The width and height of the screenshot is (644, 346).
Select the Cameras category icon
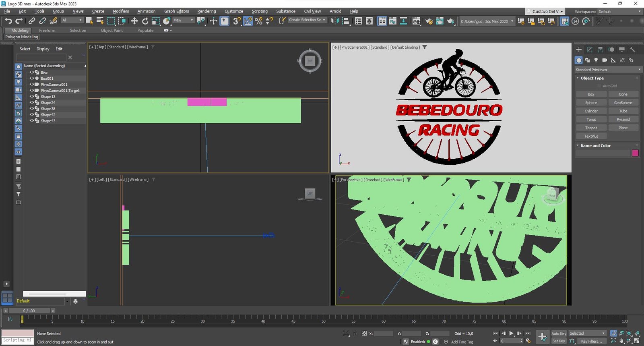click(605, 60)
